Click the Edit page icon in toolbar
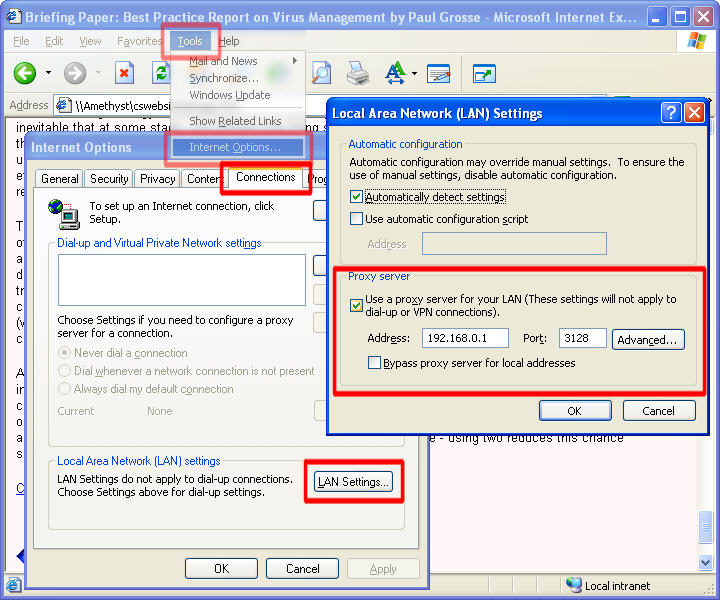This screenshot has height=600, width=720. (439, 73)
